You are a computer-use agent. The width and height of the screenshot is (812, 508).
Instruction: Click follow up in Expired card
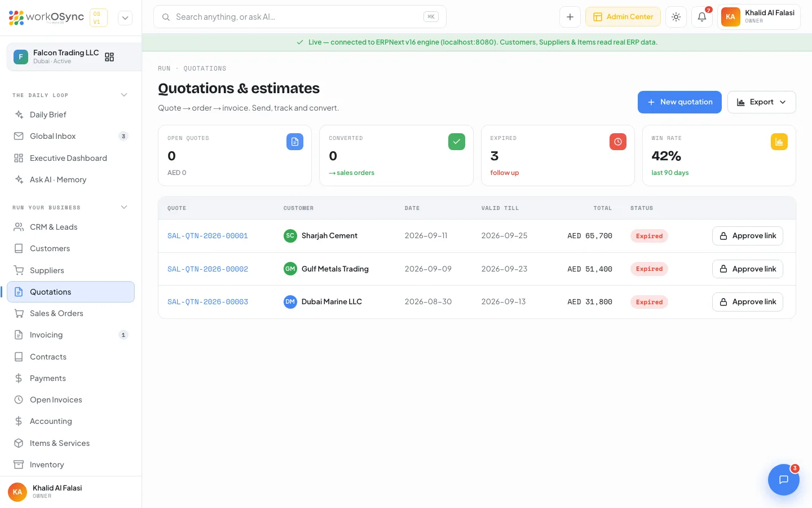505,173
